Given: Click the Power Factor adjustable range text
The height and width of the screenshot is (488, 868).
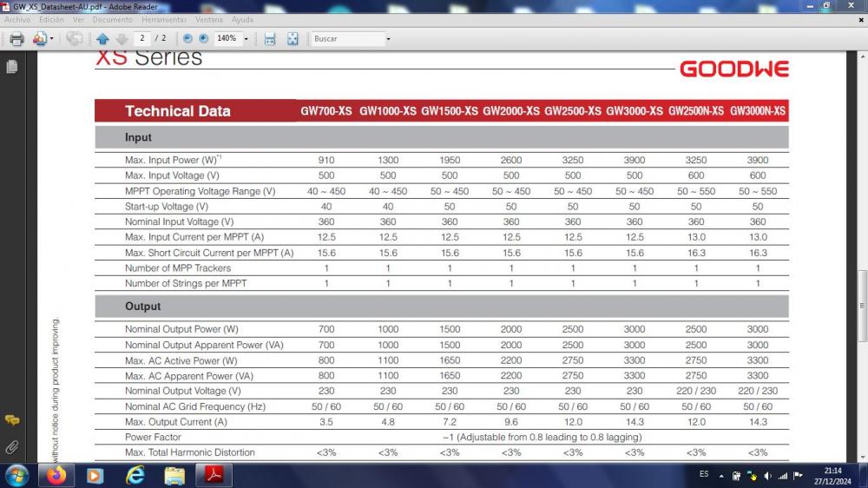Looking at the screenshot, I should [x=542, y=437].
